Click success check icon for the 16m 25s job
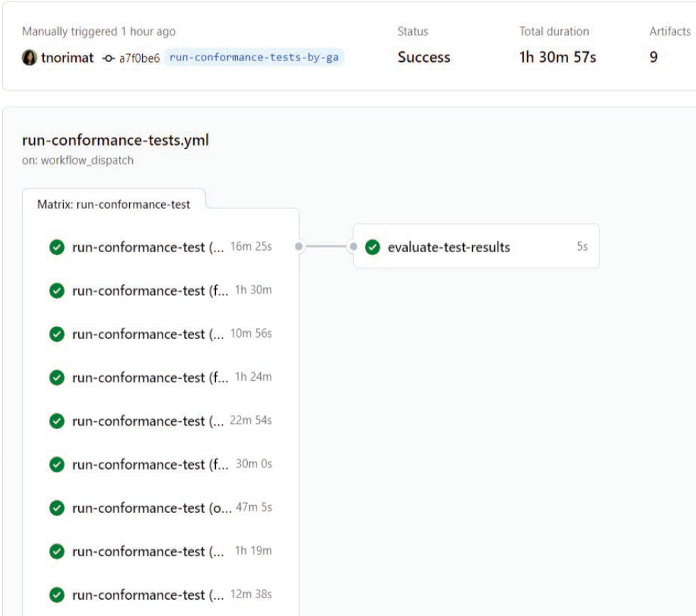The width and height of the screenshot is (696, 616). (x=57, y=247)
